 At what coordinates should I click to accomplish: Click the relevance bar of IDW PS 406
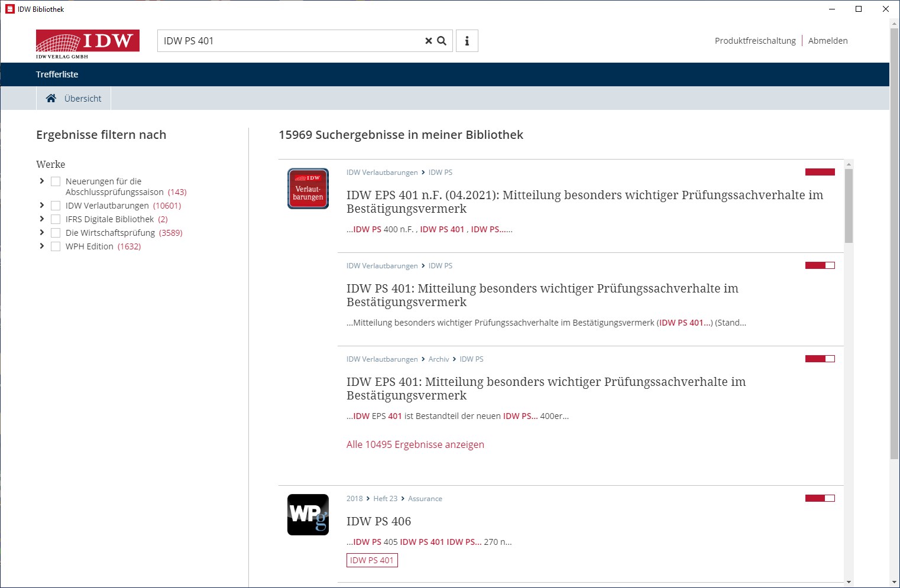point(820,498)
